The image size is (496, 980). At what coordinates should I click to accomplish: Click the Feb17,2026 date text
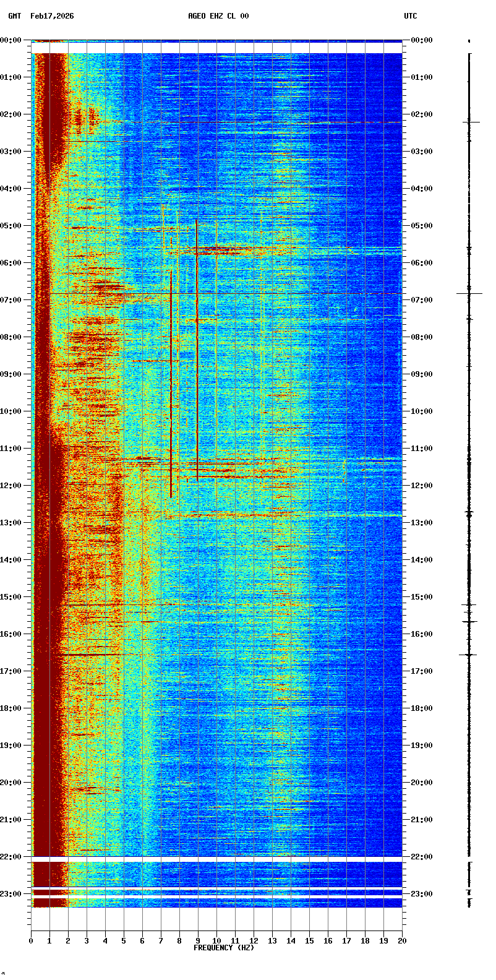point(52,16)
